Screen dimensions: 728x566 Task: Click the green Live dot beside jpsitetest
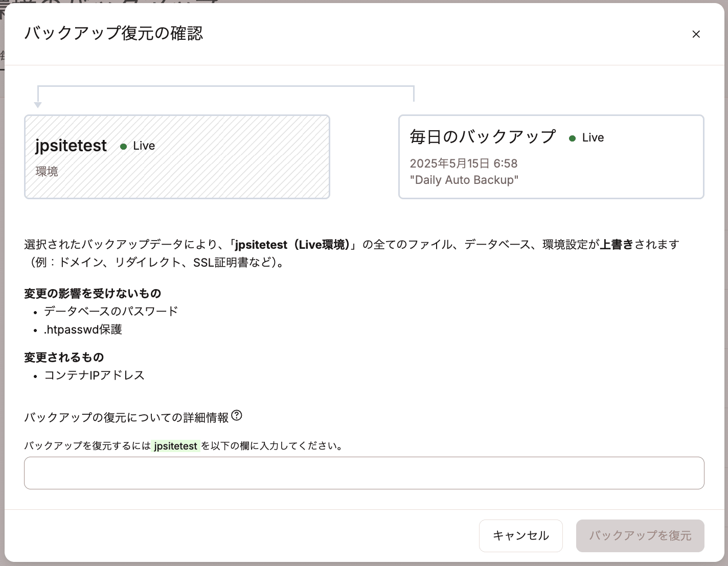pos(123,147)
